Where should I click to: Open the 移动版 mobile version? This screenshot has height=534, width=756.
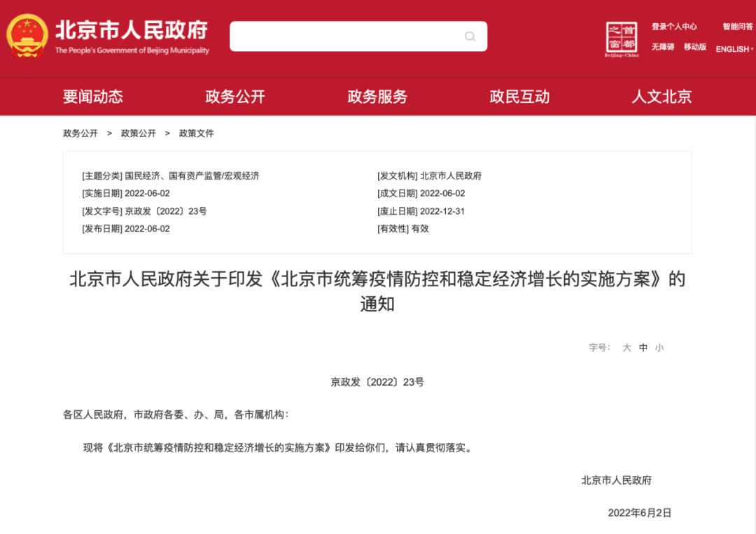coord(694,47)
